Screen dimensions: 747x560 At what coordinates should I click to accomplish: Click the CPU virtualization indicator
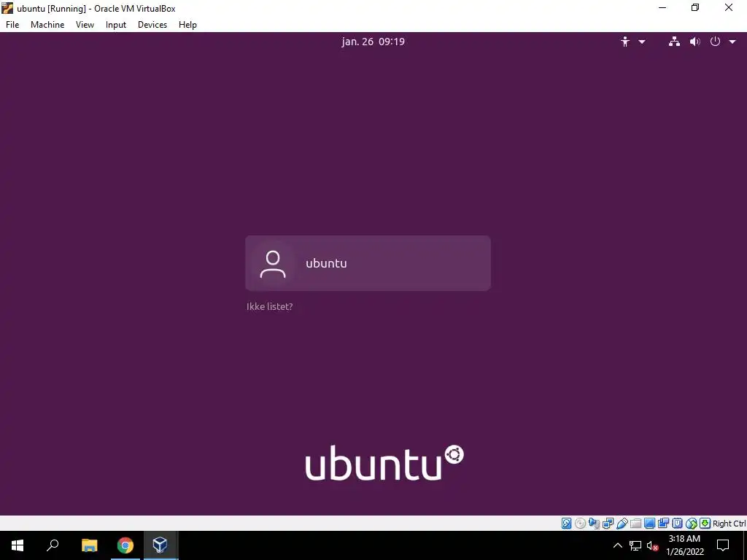(677, 524)
